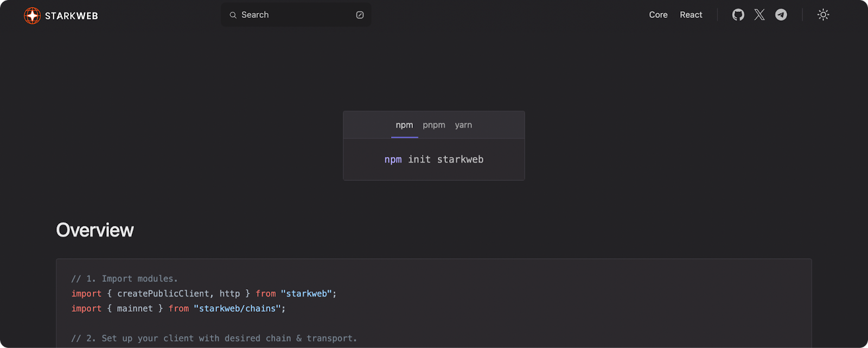Open the Core navigation link
The width and height of the screenshot is (868, 348).
658,15
